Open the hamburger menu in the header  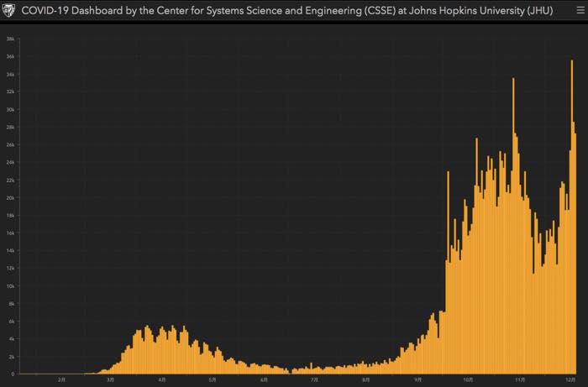click(x=580, y=10)
